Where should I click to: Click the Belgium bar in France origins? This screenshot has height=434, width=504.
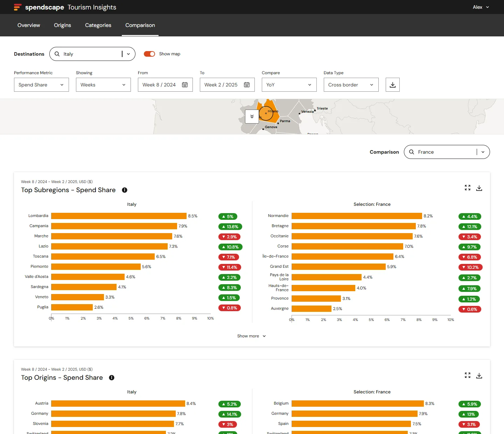click(x=358, y=404)
